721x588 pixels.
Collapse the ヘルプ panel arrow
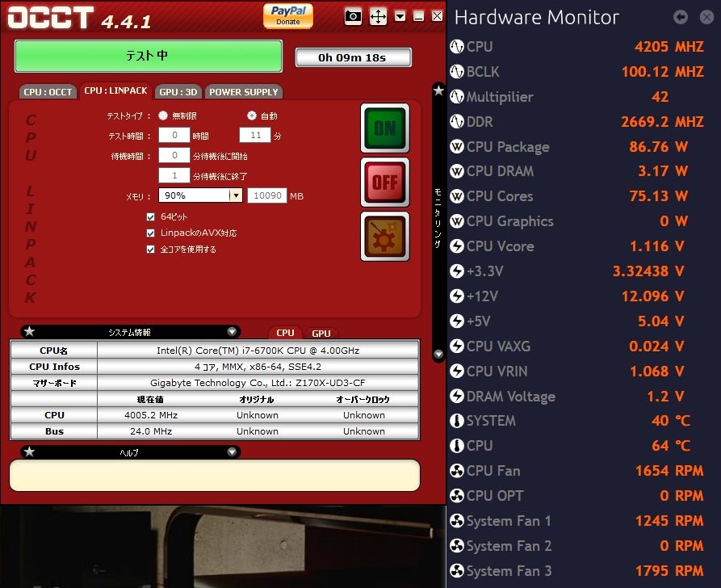(x=232, y=452)
